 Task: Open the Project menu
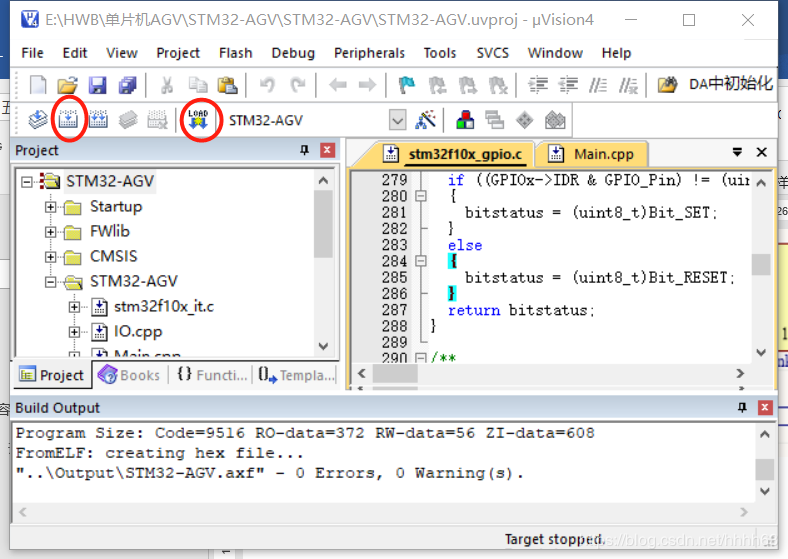click(178, 53)
